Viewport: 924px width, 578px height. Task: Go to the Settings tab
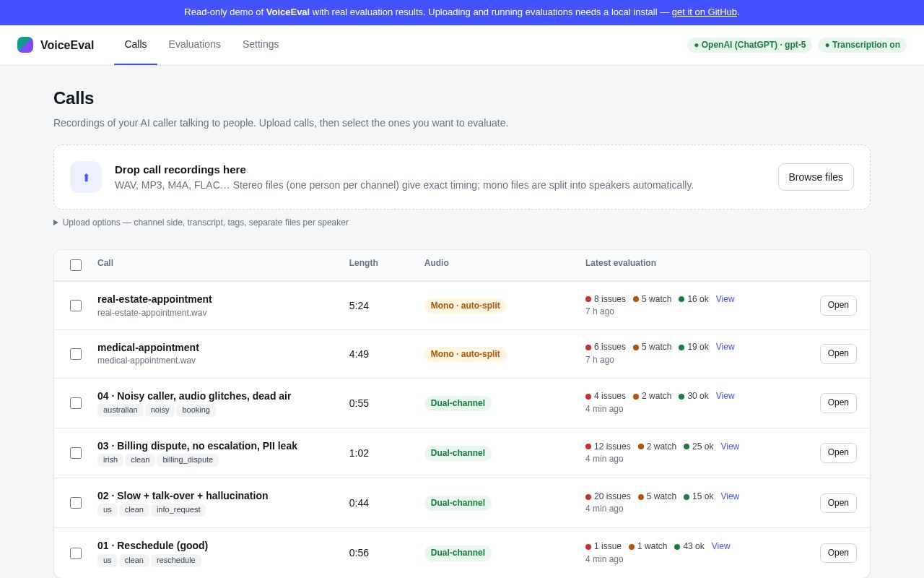(x=261, y=44)
